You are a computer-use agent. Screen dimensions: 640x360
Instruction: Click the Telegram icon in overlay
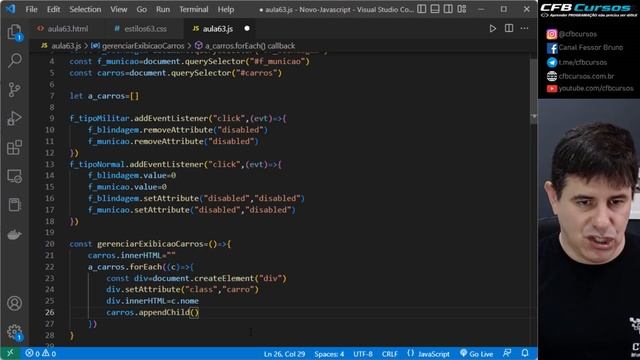pyautogui.click(x=551, y=62)
